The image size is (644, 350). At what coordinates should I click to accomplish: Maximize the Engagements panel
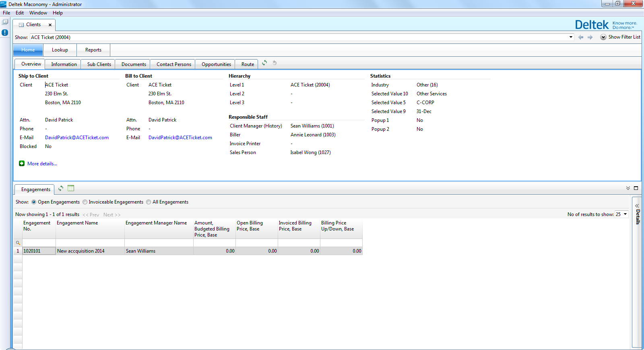click(x=636, y=188)
